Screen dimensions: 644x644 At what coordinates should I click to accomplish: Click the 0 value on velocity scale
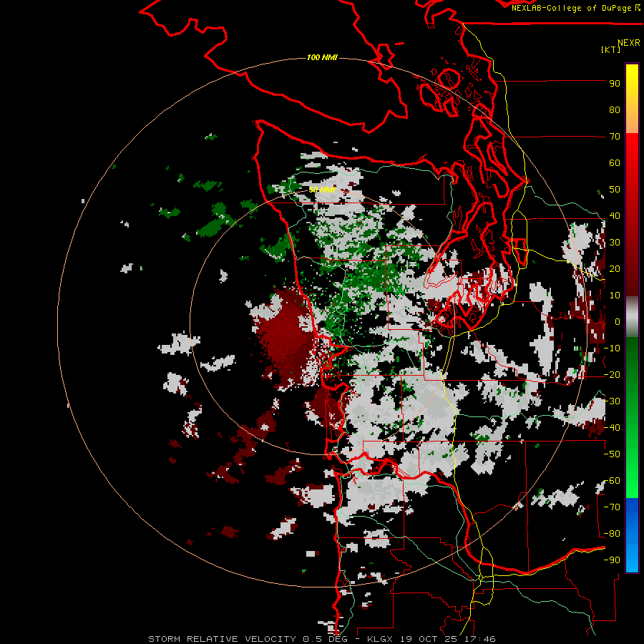click(618, 321)
